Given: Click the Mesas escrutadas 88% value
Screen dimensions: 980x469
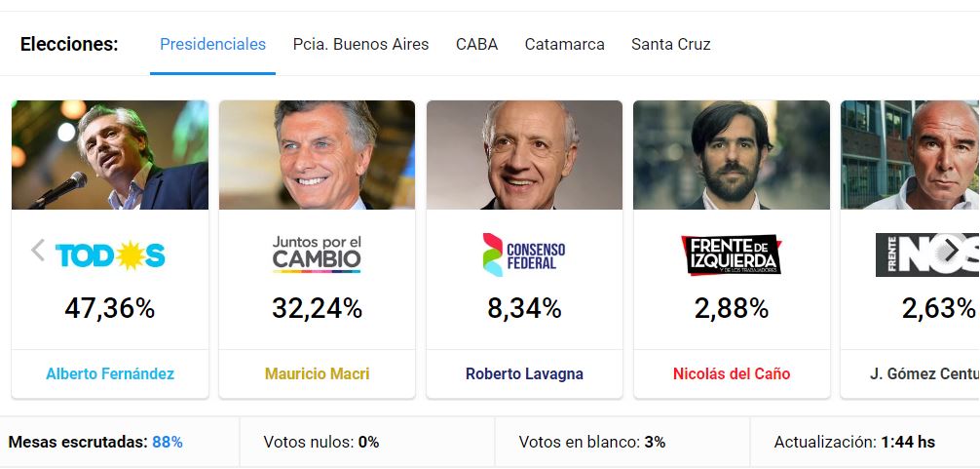Looking at the screenshot, I should pos(167,442).
